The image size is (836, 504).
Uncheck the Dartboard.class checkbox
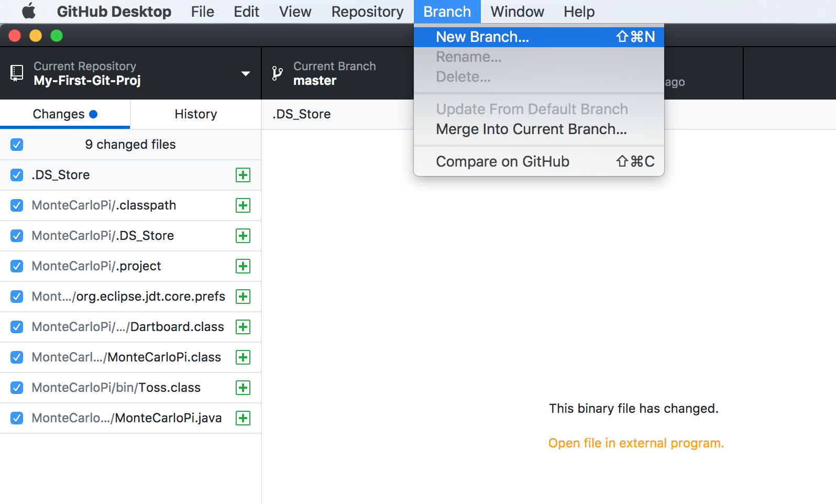(x=17, y=327)
